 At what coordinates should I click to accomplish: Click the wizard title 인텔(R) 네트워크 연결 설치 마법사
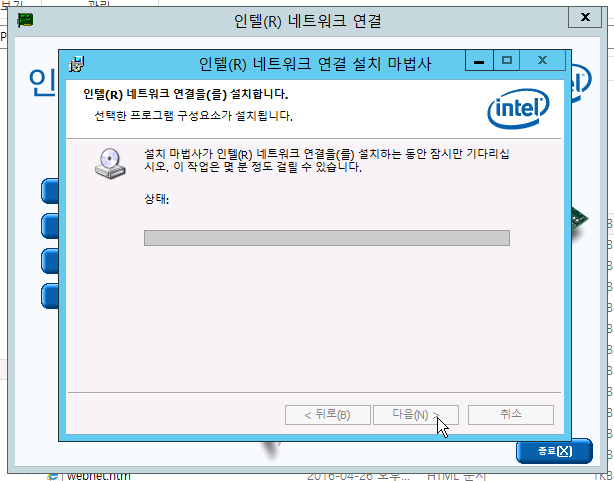point(315,64)
